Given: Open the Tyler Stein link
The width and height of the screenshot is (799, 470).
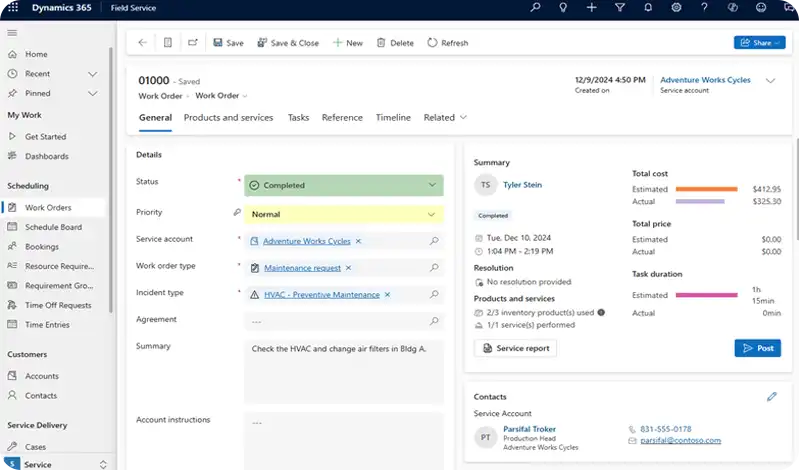Looking at the screenshot, I should click(522, 185).
